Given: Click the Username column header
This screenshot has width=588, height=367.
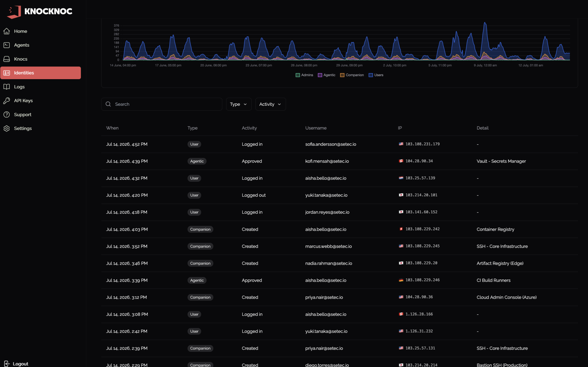Looking at the screenshot, I should (x=316, y=128).
